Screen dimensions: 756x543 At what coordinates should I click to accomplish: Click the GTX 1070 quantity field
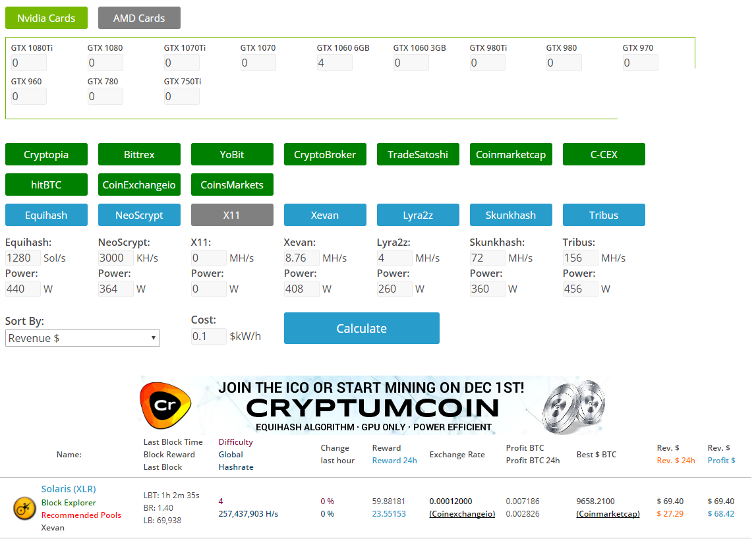[x=258, y=63]
